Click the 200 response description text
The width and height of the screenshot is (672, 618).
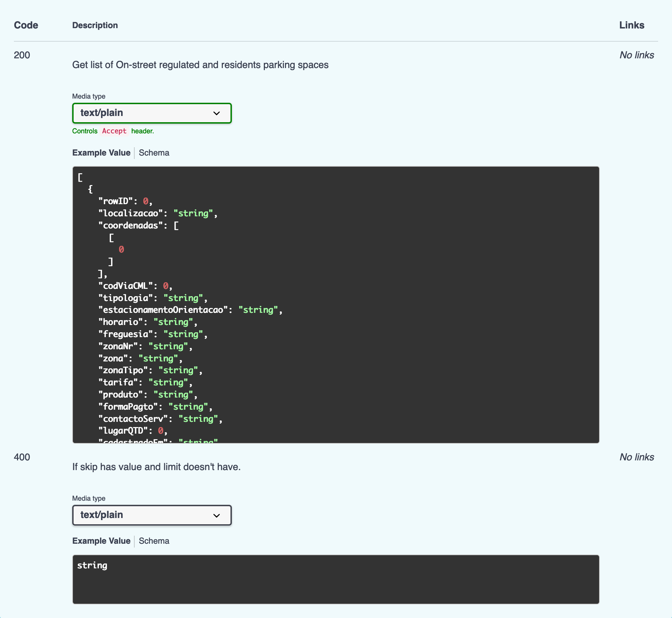(200, 65)
